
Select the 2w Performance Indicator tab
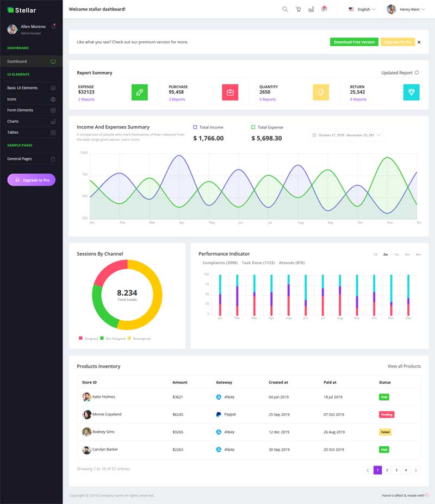[386, 254]
